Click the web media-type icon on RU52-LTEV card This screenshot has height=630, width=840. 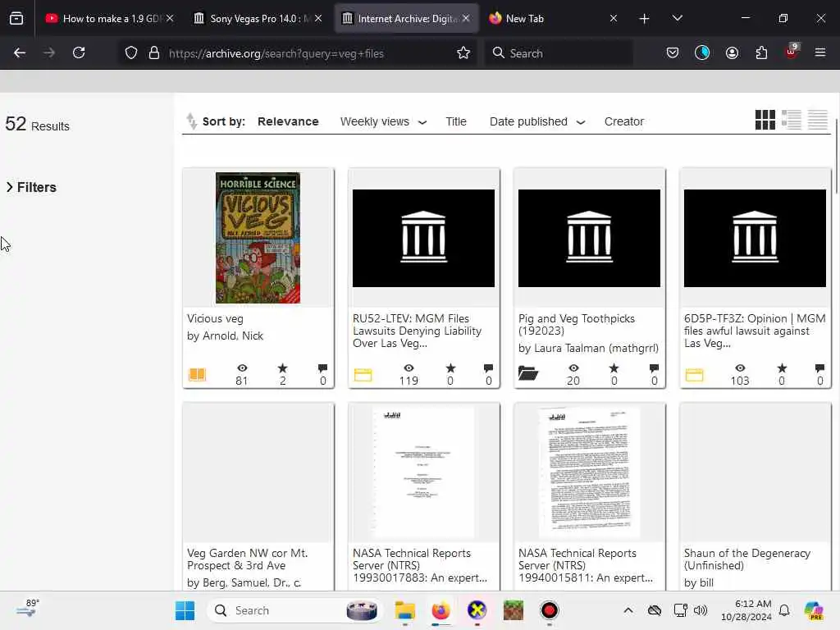point(363,374)
